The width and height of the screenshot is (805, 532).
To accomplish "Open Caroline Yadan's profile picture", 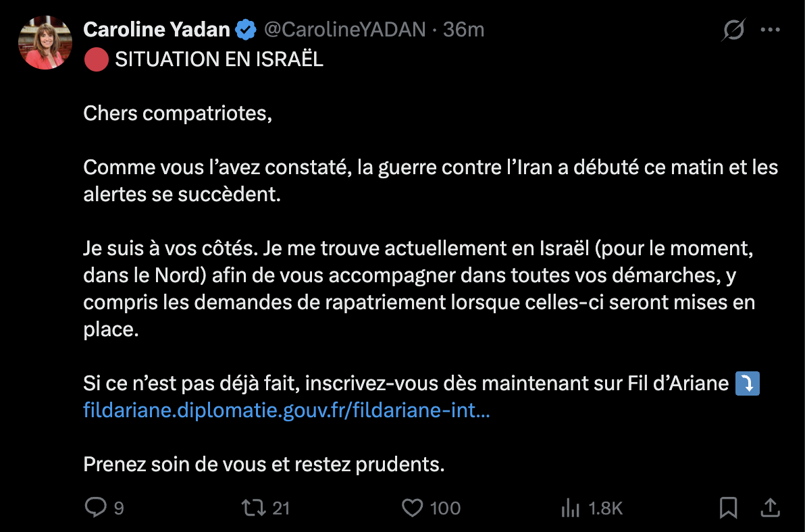I will [x=45, y=42].
